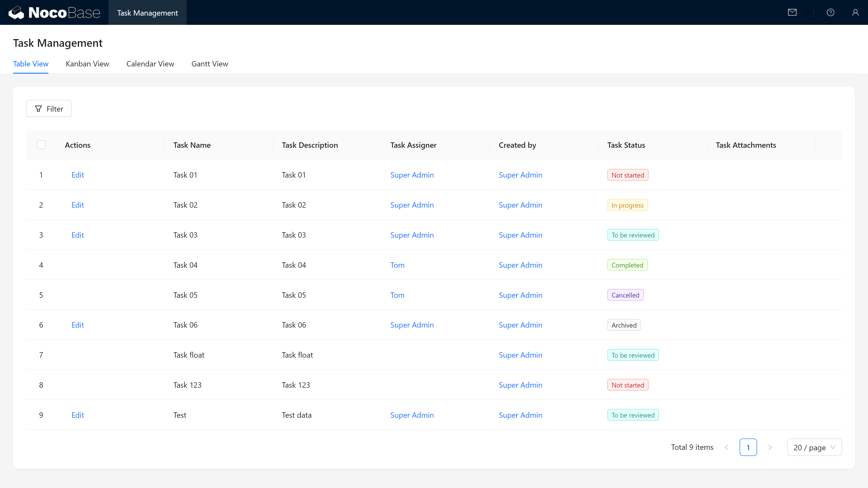Select Task Management in top navigation
868x488 pixels.
pyautogui.click(x=147, y=13)
